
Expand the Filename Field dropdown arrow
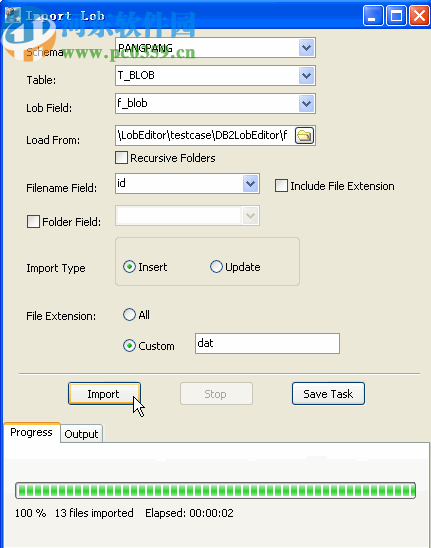coord(250,184)
